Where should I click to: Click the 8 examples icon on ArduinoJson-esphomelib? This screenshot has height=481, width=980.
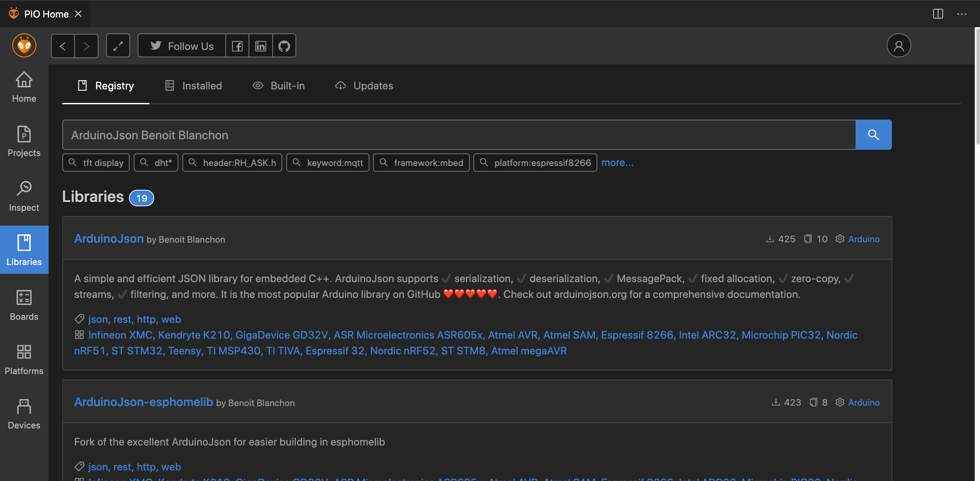coord(813,402)
